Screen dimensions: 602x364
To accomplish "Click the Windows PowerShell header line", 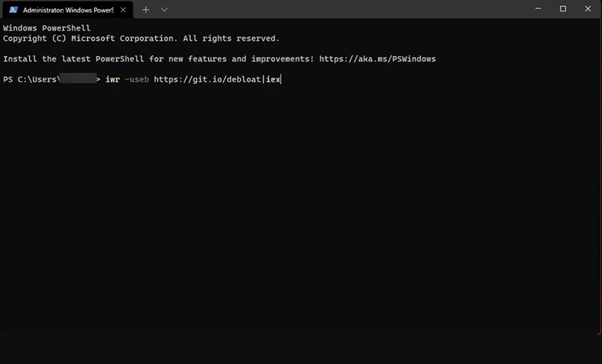I will (47, 28).
